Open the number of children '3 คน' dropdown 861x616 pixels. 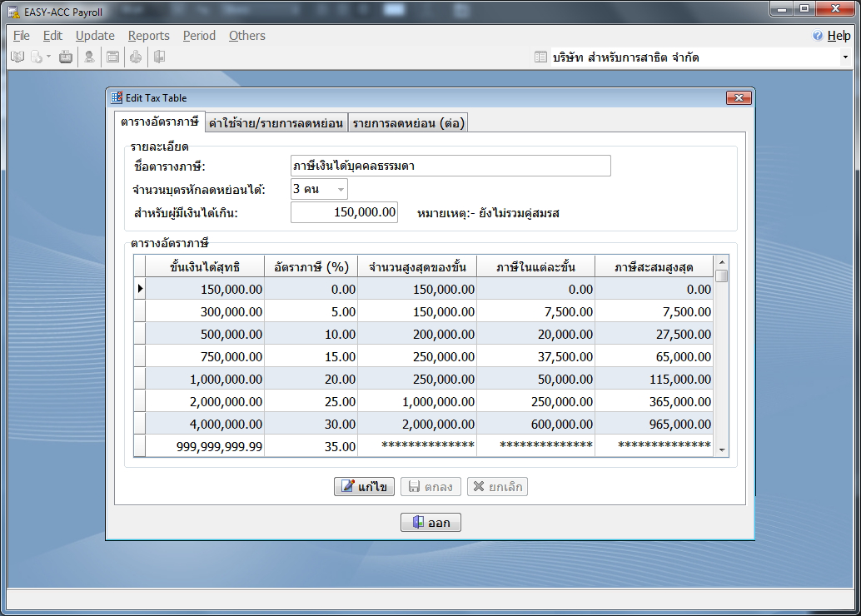coord(340,190)
